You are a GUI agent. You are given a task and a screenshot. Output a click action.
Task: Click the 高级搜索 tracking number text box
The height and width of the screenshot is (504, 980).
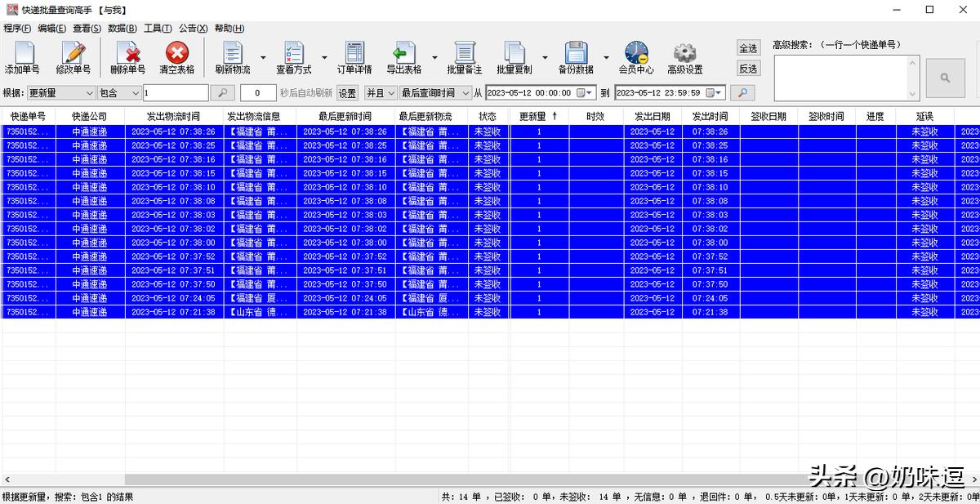pos(846,78)
